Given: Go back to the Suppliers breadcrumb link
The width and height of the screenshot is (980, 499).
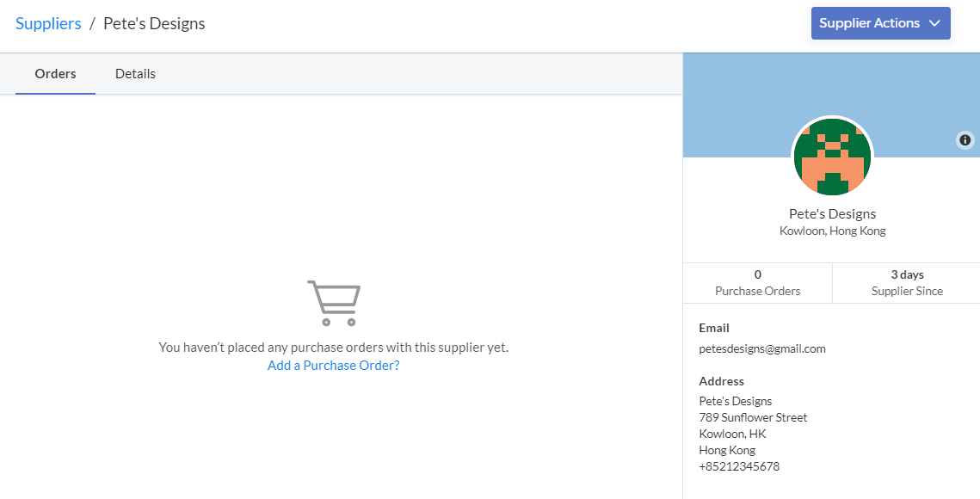Looking at the screenshot, I should coord(48,23).
